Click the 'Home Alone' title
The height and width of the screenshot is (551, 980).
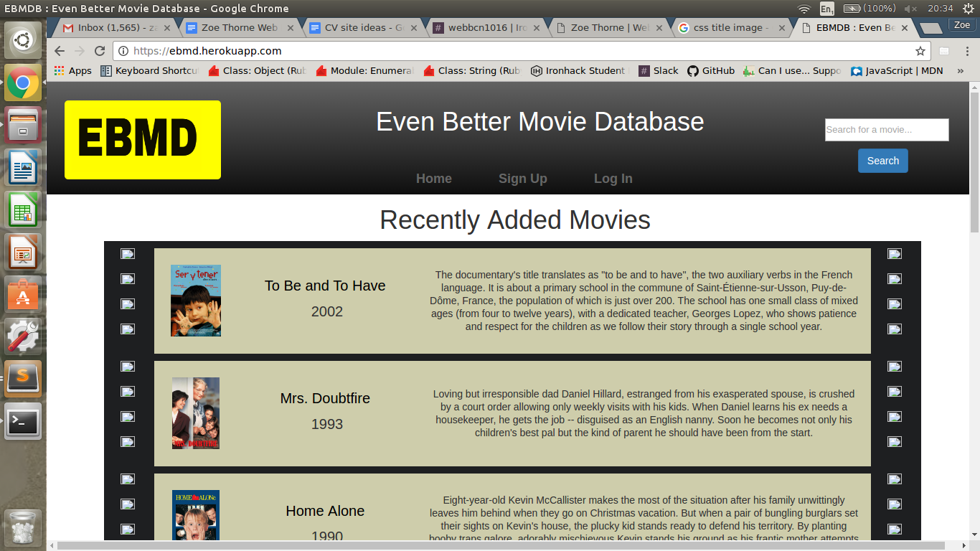click(325, 511)
